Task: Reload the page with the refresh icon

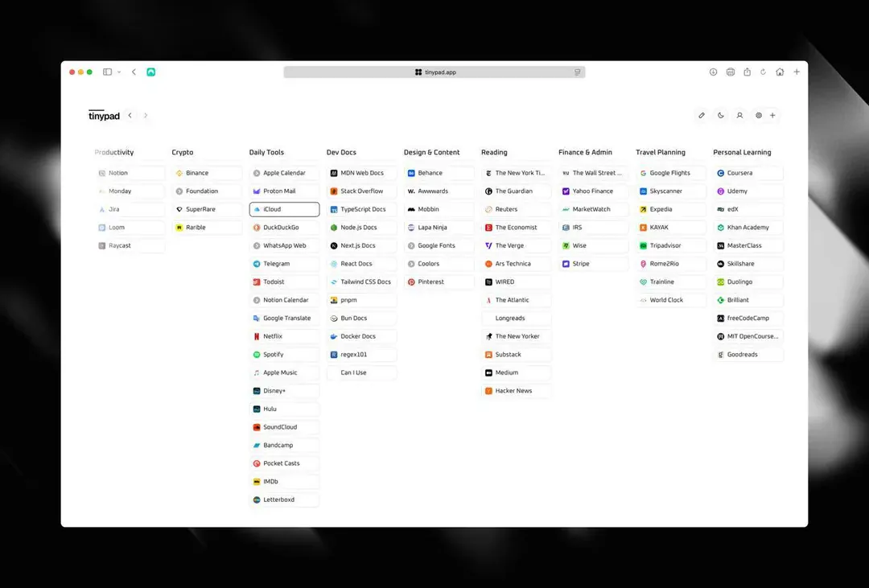Action: [763, 72]
